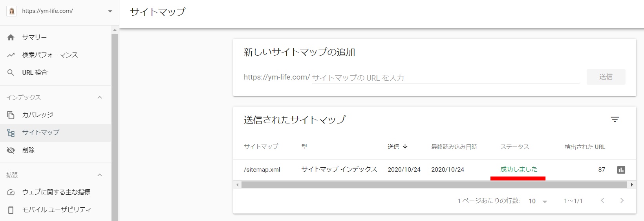Screen dimensions: 644x221
Task: Click the sidebar scrollbar up arrow
Action: (115, 30)
